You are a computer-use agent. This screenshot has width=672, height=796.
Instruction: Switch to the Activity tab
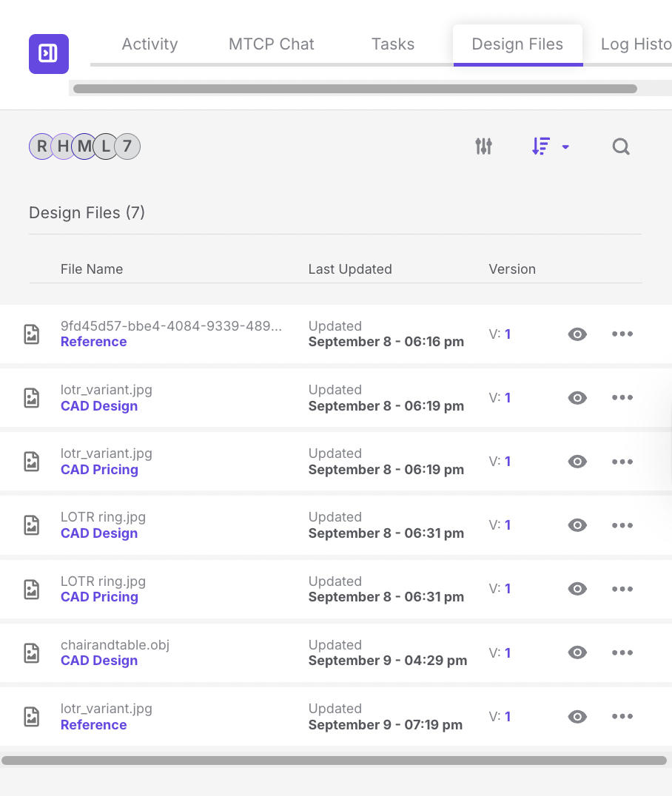pos(149,44)
